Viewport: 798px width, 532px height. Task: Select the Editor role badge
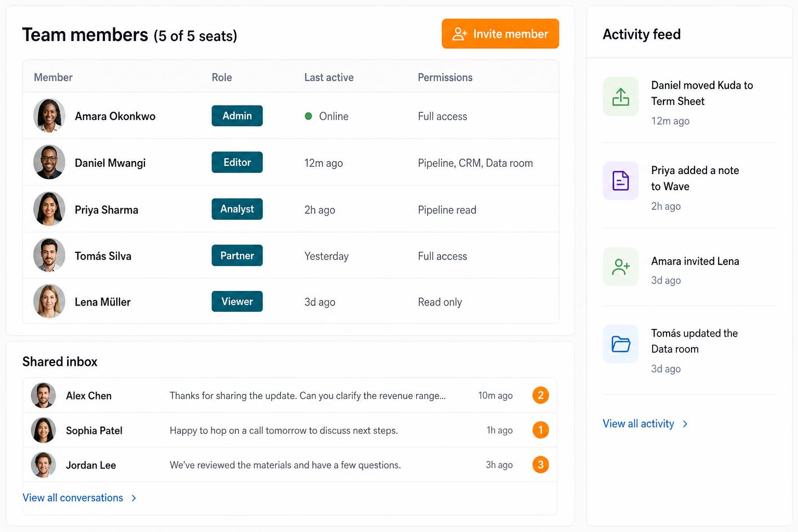(237, 162)
